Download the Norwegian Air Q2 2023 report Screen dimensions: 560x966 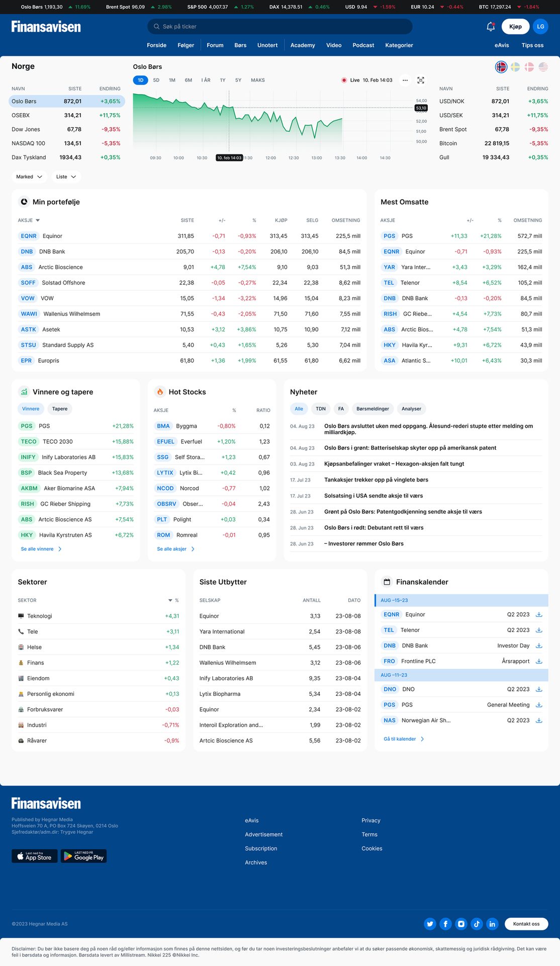click(x=539, y=720)
